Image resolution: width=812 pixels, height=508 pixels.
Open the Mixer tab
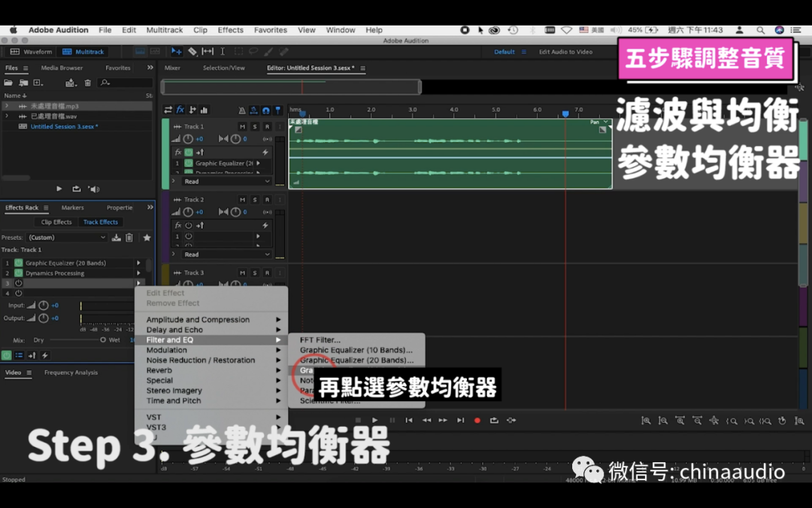[x=172, y=68]
